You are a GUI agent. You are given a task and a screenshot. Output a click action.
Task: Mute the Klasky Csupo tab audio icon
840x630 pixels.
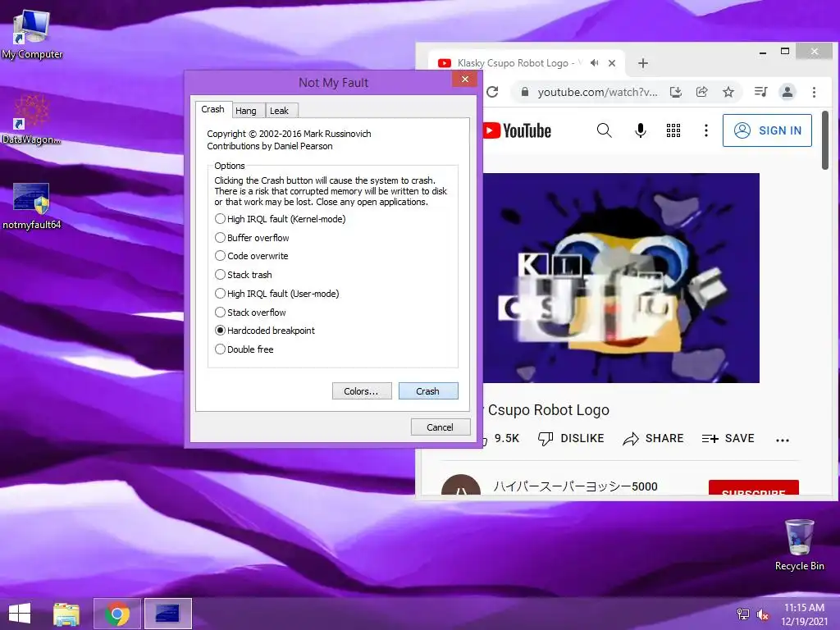(594, 63)
